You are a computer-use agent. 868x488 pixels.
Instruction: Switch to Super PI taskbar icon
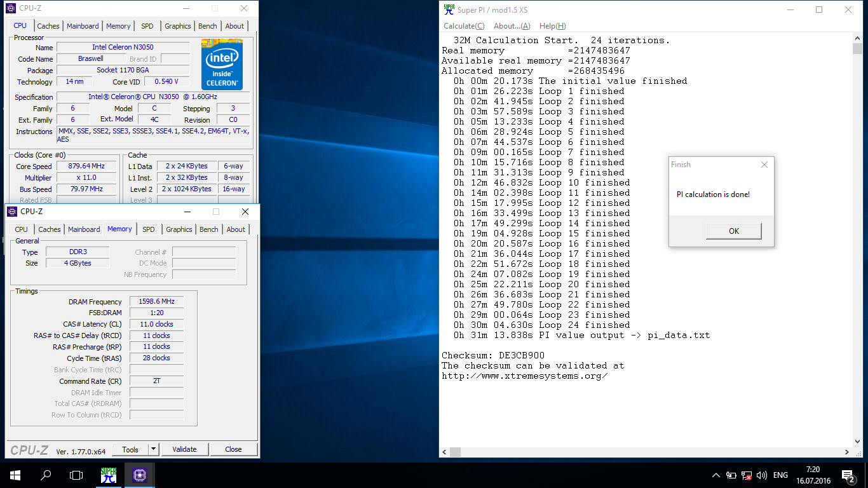[109, 475]
